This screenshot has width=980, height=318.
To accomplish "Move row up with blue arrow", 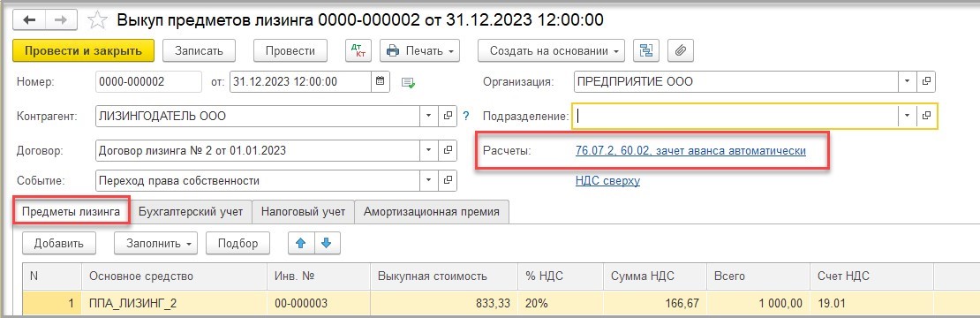I will pos(301,243).
